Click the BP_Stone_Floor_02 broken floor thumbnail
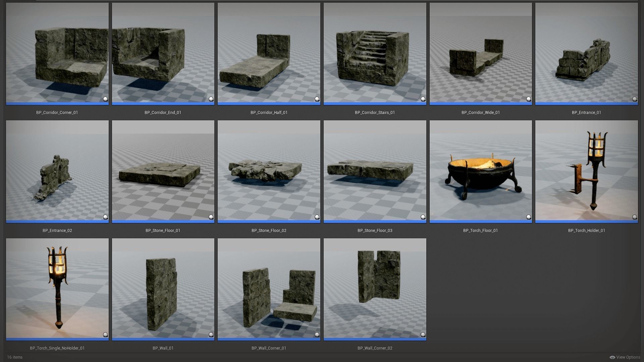The height and width of the screenshot is (362, 644). 269,171
